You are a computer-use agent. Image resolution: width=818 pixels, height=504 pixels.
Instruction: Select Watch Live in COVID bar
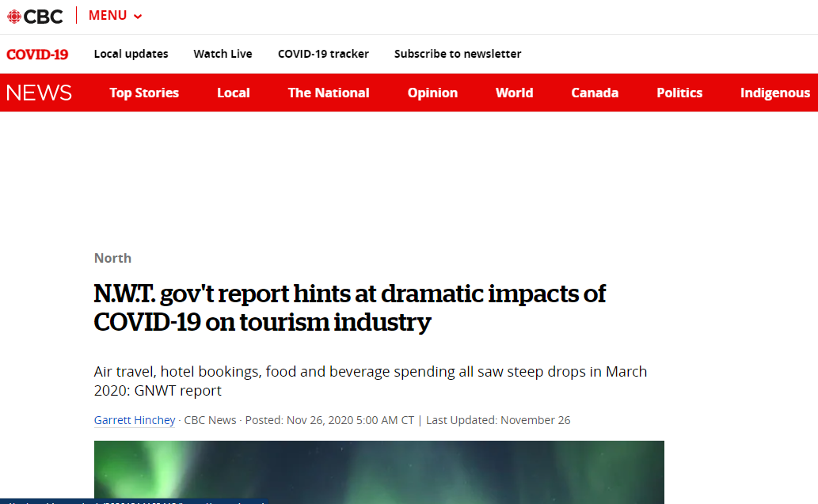pyautogui.click(x=223, y=54)
